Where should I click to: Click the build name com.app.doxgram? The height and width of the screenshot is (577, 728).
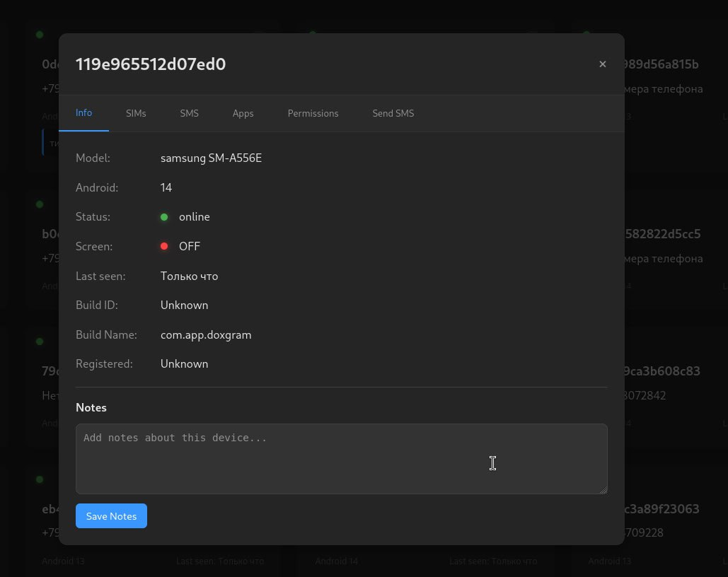(x=206, y=334)
